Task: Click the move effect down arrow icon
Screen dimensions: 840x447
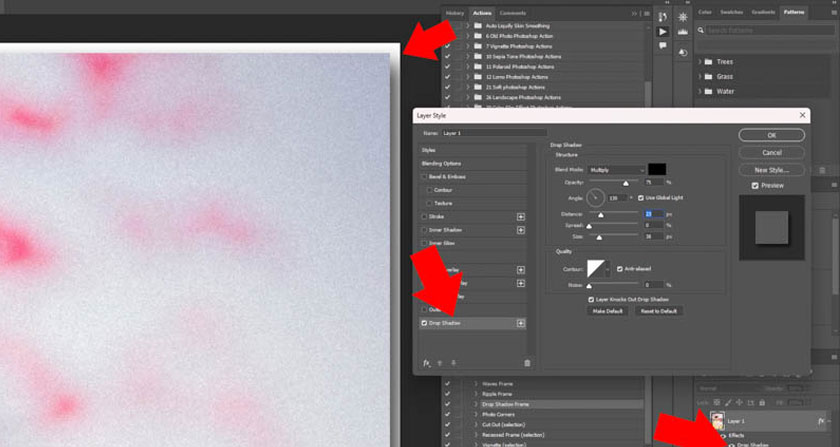Action: point(453,363)
